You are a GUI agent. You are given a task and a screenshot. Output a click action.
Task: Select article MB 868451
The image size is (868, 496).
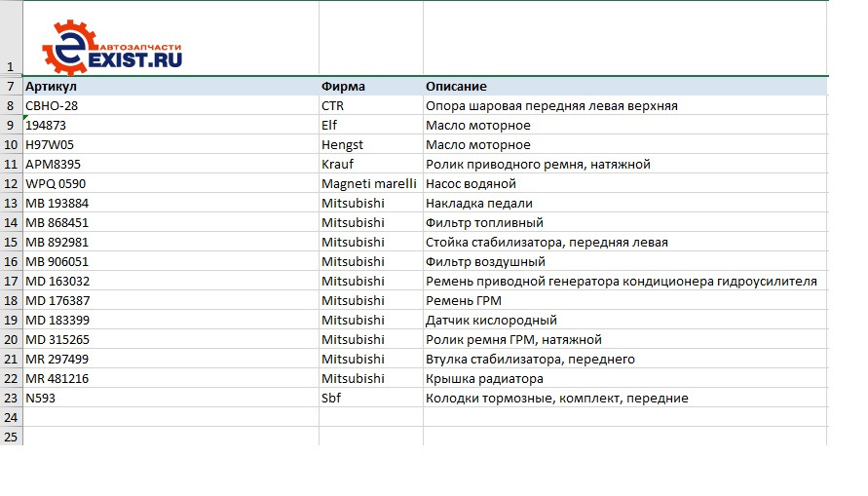pos(170,222)
